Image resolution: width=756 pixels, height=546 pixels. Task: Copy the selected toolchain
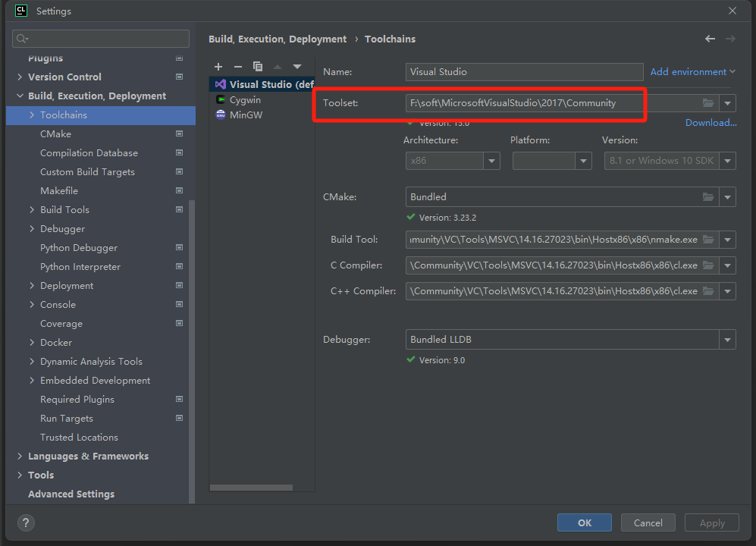(x=258, y=67)
